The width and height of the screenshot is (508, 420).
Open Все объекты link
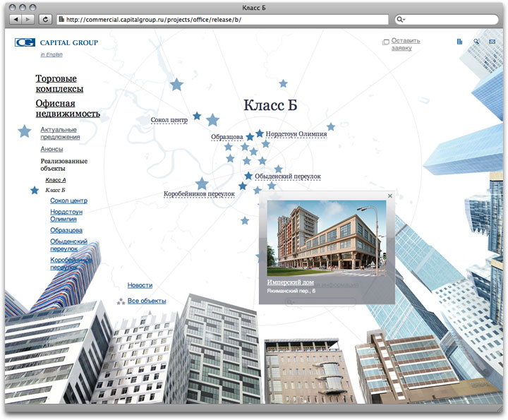(147, 301)
